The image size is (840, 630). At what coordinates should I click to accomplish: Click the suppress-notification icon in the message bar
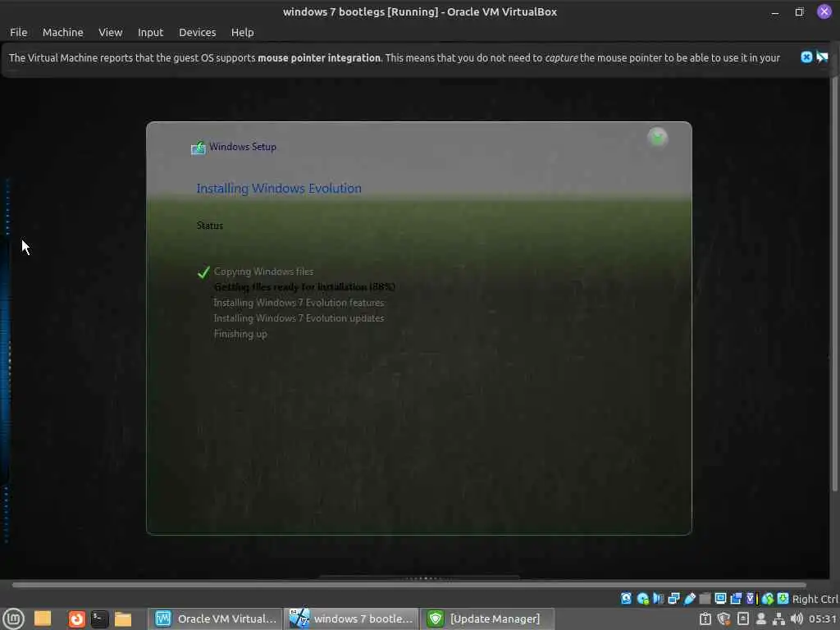click(822, 57)
